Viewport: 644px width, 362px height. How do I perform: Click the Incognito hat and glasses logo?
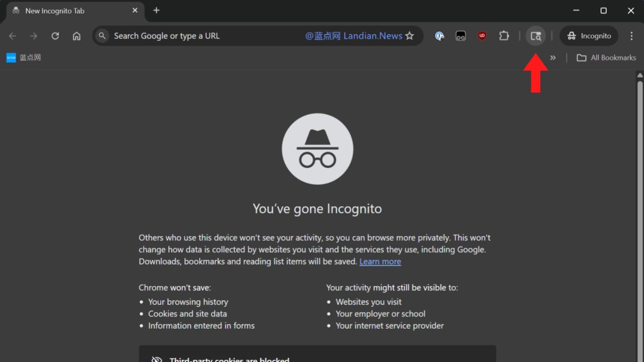tap(317, 149)
